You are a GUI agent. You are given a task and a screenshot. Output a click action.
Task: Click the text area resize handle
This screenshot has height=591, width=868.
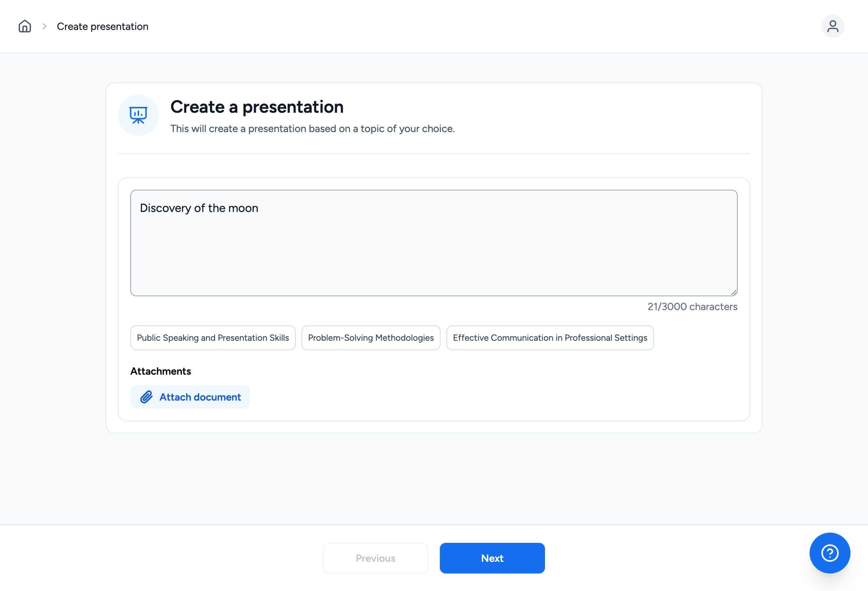pyautogui.click(x=734, y=292)
